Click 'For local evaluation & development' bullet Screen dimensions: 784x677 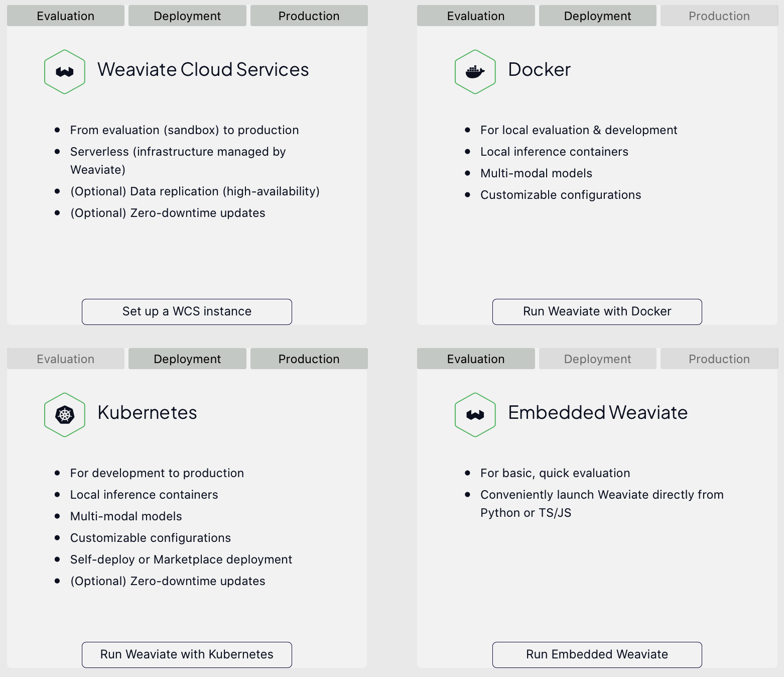tap(579, 130)
